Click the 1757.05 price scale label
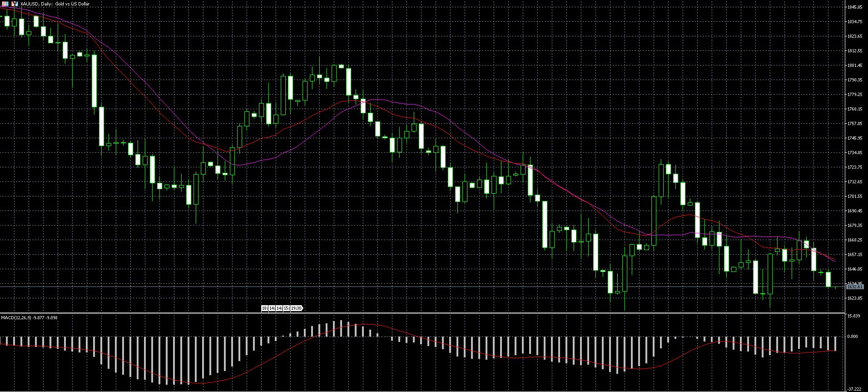The width and height of the screenshot is (868, 392). click(x=854, y=124)
